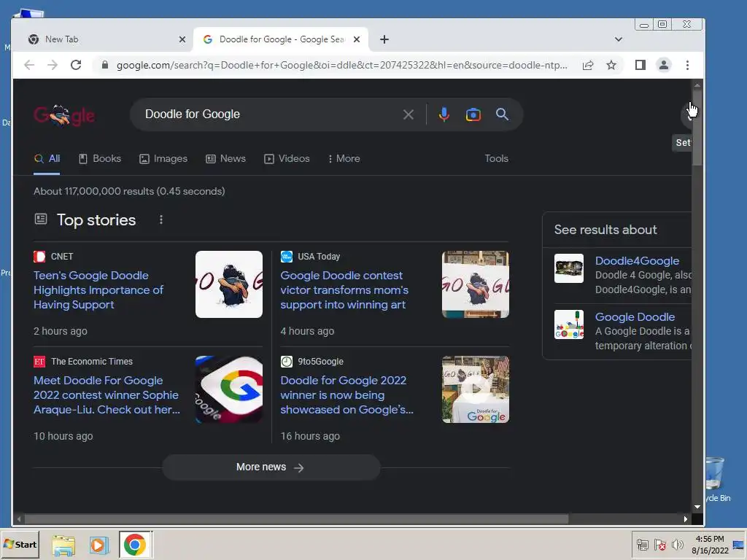Open the search Tools

tap(496, 158)
